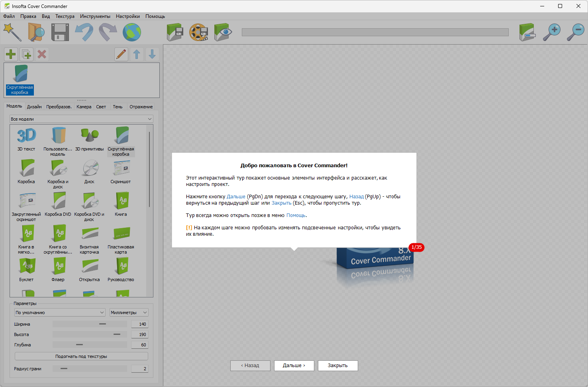Switch to the Тень tab

pos(118,107)
